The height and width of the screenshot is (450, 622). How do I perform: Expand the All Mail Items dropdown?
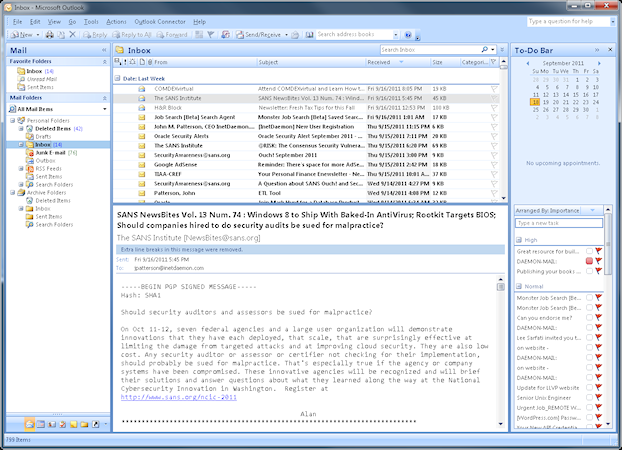pyautogui.click(x=103, y=108)
